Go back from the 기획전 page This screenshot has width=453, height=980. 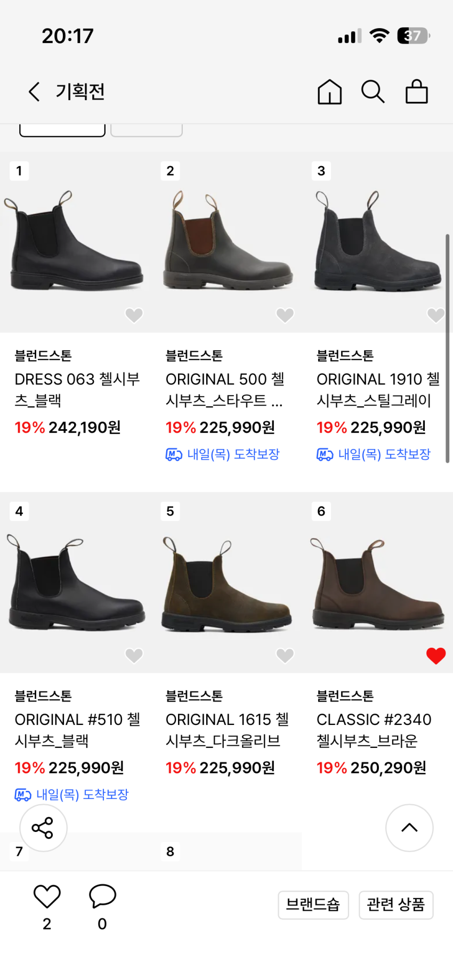(x=34, y=92)
